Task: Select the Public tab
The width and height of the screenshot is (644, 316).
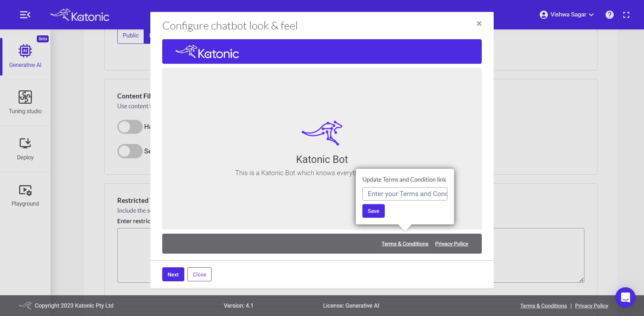Action: tap(131, 36)
